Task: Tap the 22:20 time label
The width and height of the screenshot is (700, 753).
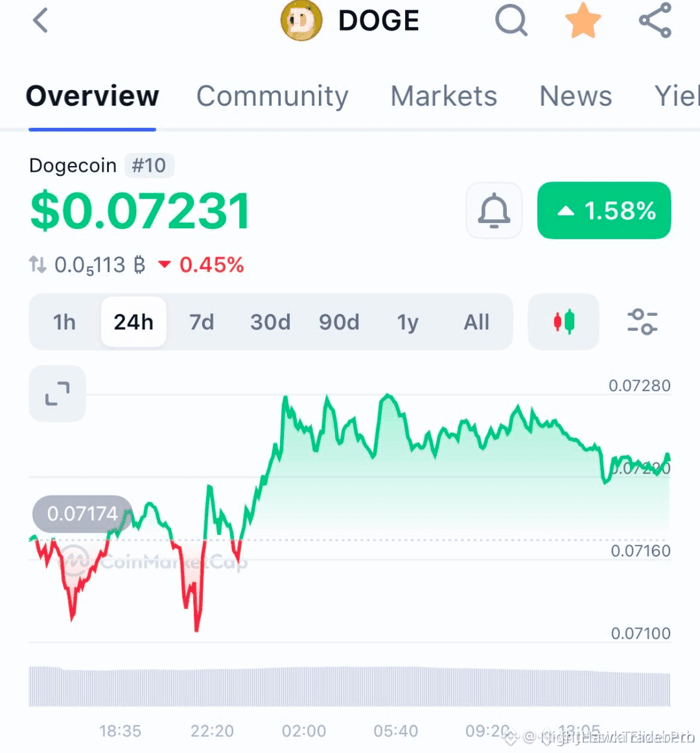Action: (212, 731)
